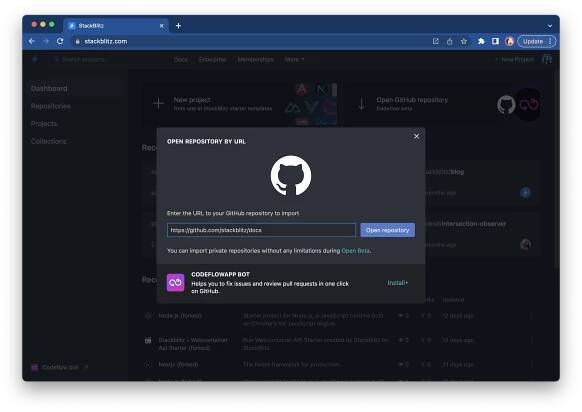Click the StackBlitz logo in header
The image size is (582, 412).
pos(35,59)
